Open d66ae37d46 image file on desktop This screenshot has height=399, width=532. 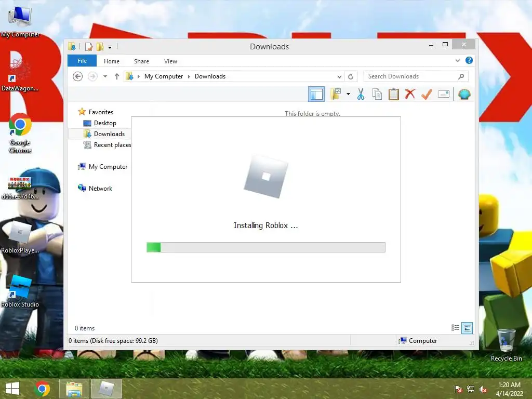(x=20, y=188)
